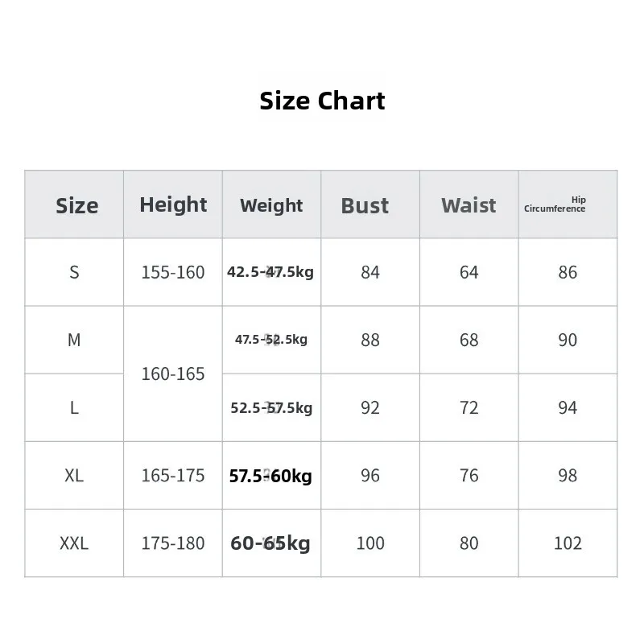The height and width of the screenshot is (644, 644).
Task: Select the 155-160 height cell
Action: click(173, 272)
